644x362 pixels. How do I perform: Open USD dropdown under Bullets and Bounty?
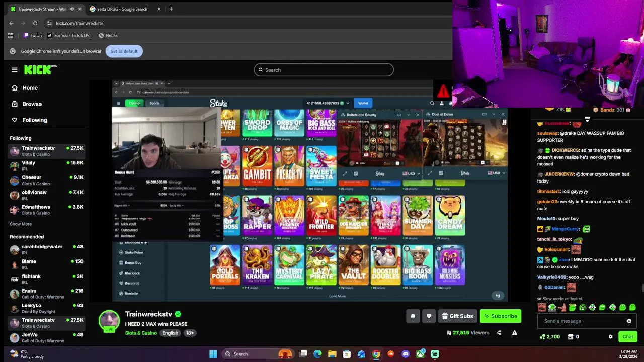point(412,173)
